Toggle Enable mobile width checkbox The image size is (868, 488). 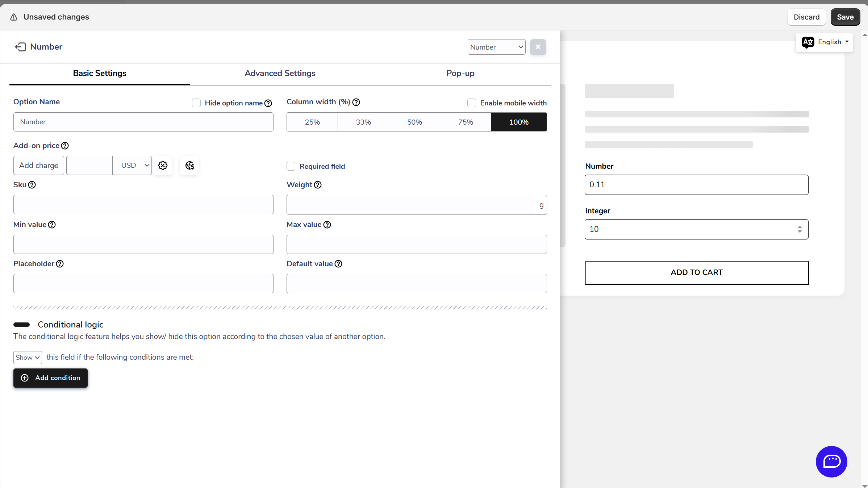[x=471, y=103]
